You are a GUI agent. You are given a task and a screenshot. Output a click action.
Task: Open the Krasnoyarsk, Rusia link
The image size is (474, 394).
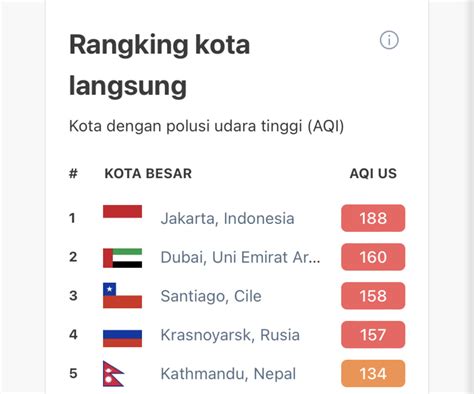(x=230, y=335)
